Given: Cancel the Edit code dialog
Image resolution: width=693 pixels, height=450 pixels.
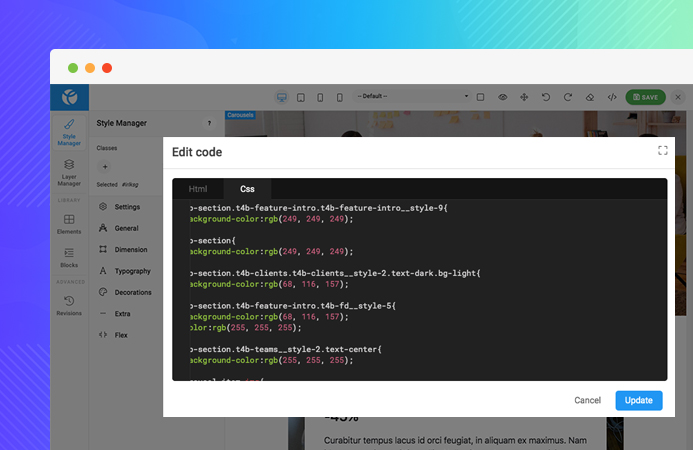Looking at the screenshot, I should click(587, 400).
